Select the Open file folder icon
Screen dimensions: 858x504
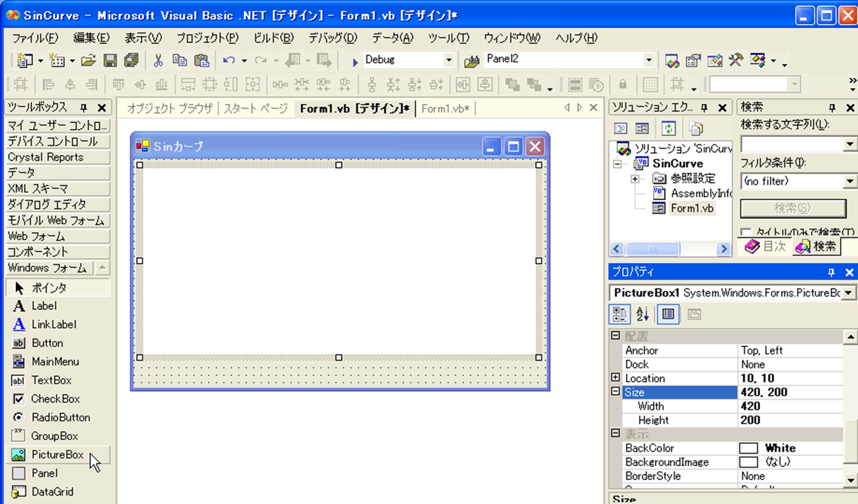(x=88, y=60)
